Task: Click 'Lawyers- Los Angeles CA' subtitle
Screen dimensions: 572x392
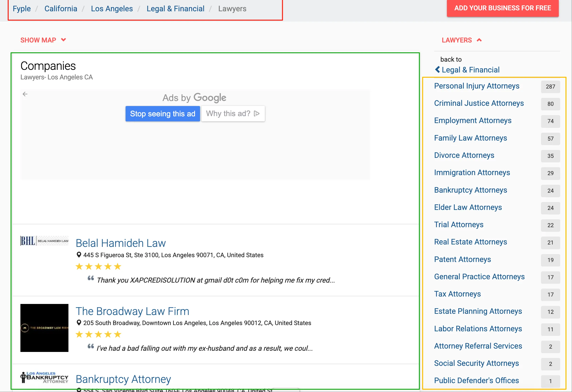Action: tap(56, 77)
